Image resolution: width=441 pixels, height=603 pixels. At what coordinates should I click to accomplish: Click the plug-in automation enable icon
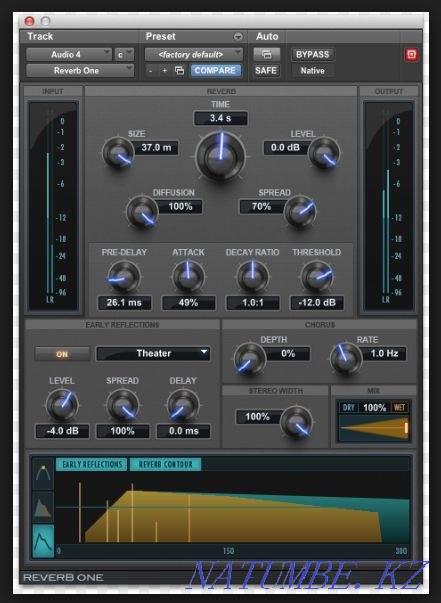(x=266, y=54)
